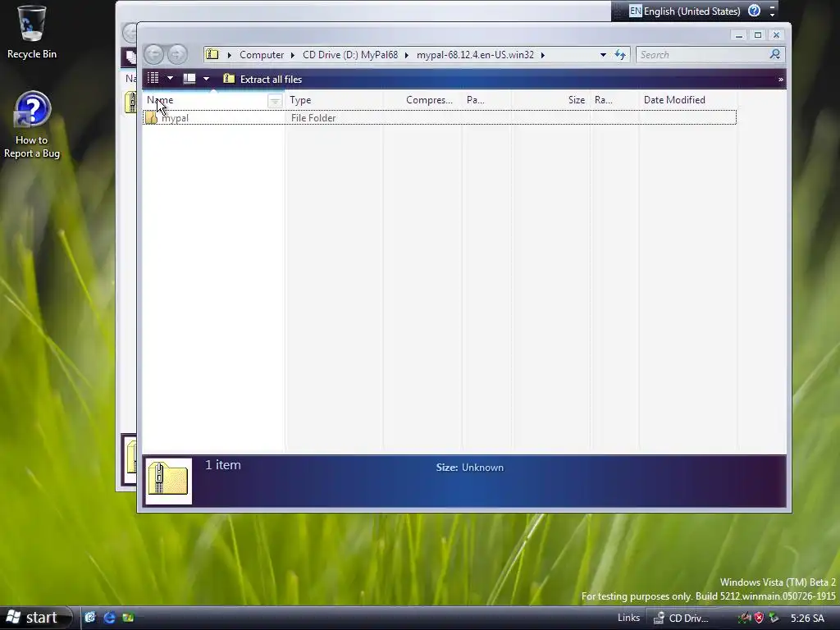The height and width of the screenshot is (630, 840).
Task: Click the mypal folder icon
Action: point(151,118)
